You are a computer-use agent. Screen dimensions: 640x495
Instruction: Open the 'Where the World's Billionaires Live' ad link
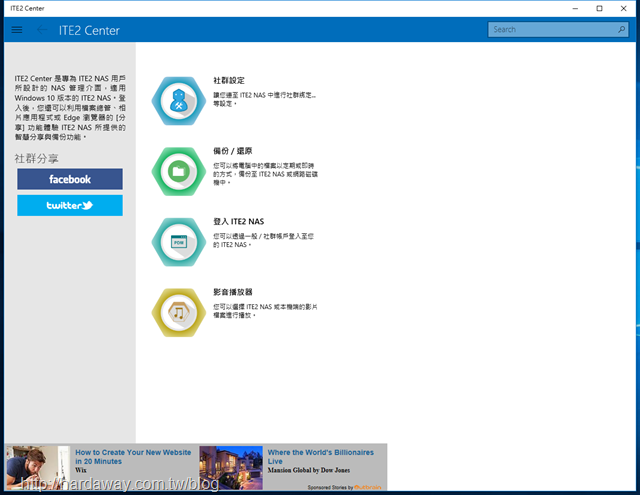[x=320, y=457]
